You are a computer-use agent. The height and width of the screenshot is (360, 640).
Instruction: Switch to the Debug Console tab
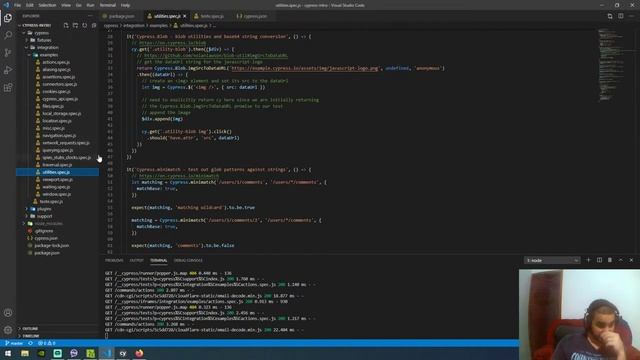188,260
